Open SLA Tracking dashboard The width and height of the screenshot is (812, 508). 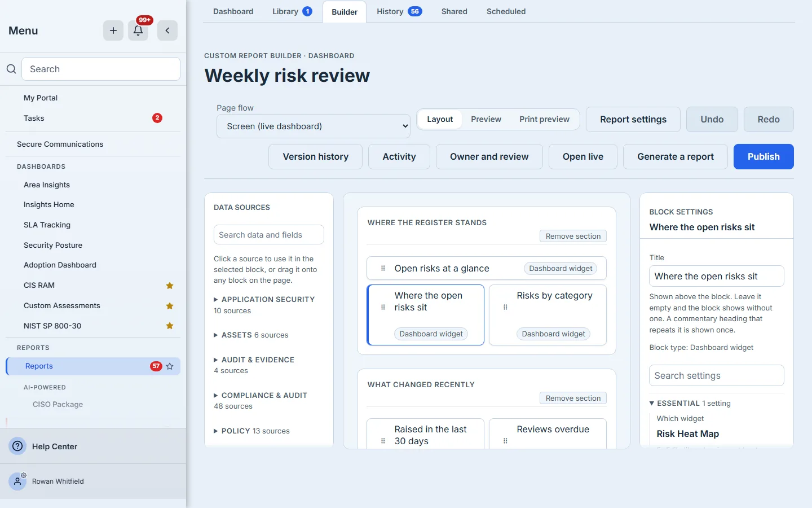[47, 225]
